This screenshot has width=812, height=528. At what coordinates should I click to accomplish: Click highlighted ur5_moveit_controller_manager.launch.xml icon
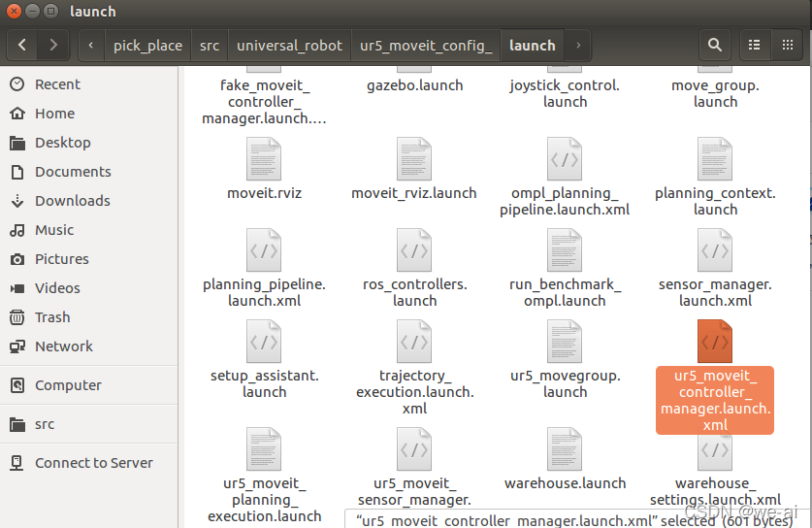coord(715,341)
